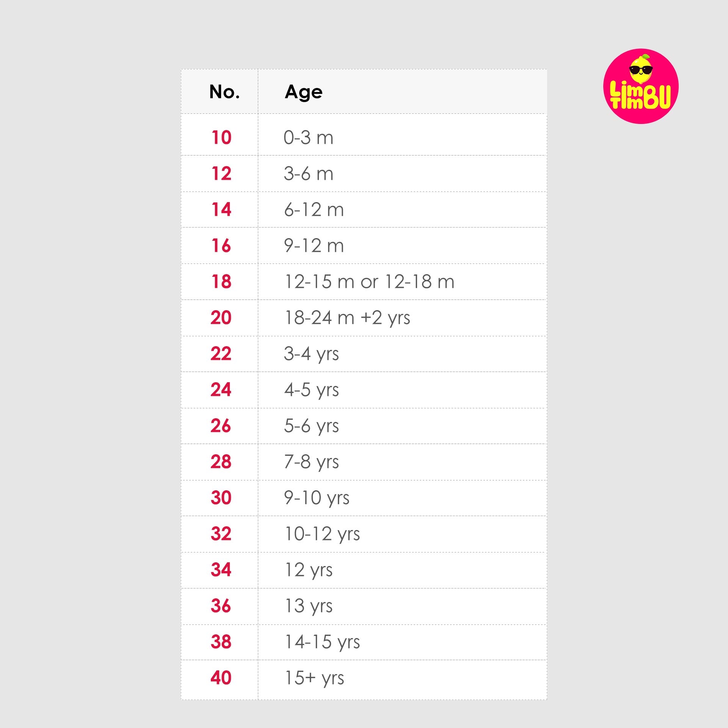Select size number 16

coord(221,246)
